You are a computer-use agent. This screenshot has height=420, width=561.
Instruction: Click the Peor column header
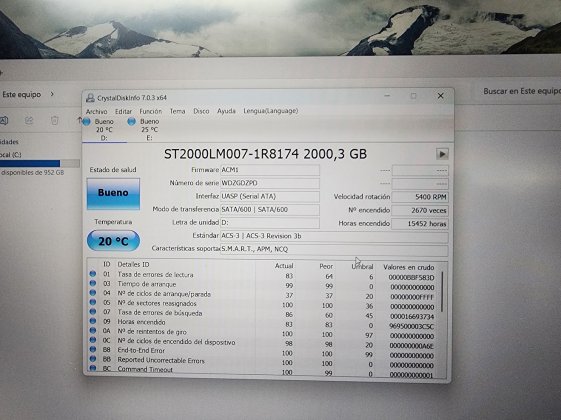point(326,267)
